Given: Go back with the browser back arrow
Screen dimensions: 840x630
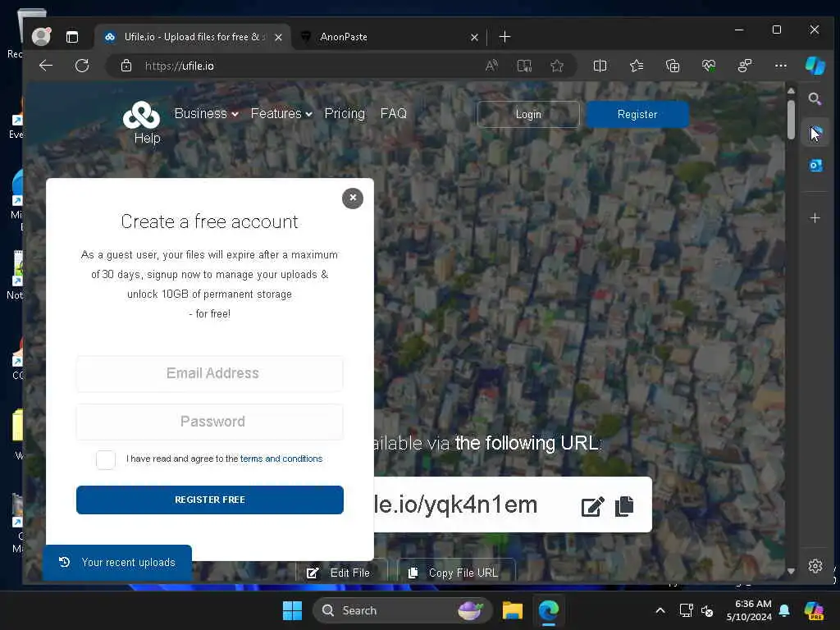Looking at the screenshot, I should (46, 66).
